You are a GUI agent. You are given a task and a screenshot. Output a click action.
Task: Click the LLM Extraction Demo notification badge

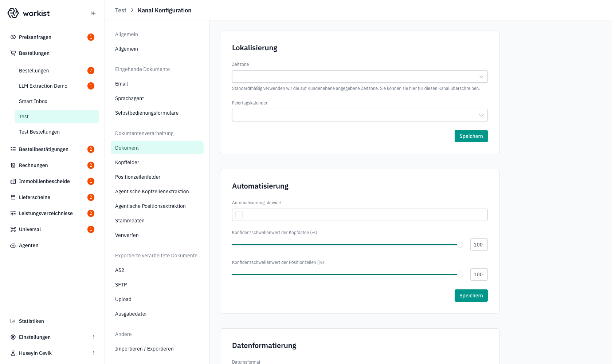[x=91, y=86]
